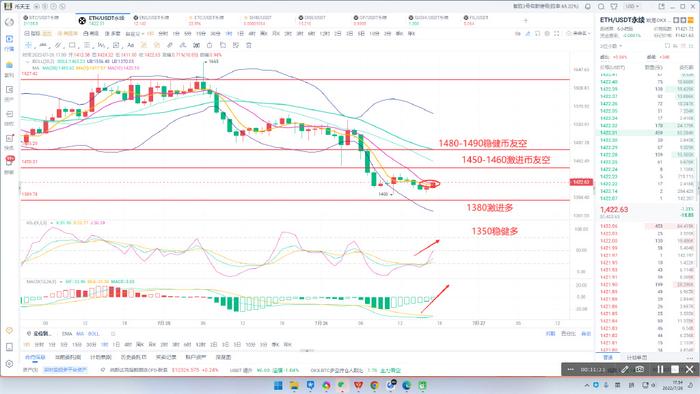Collapse the BOLL indicator legend arrow

28,62
